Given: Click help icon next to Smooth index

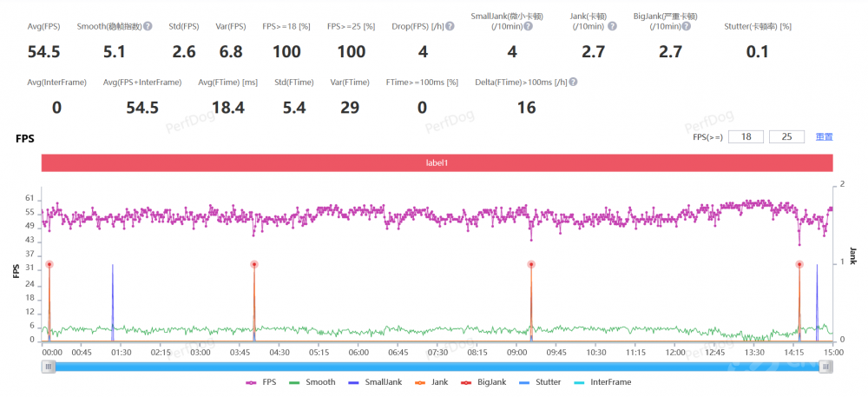Looking at the screenshot, I should pyautogui.click(x=148, y=26).
